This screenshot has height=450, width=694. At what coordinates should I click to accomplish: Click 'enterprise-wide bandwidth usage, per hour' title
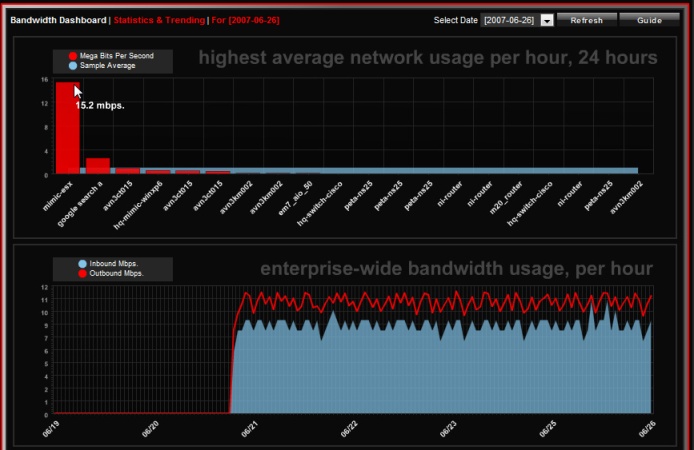pos(456,269)
